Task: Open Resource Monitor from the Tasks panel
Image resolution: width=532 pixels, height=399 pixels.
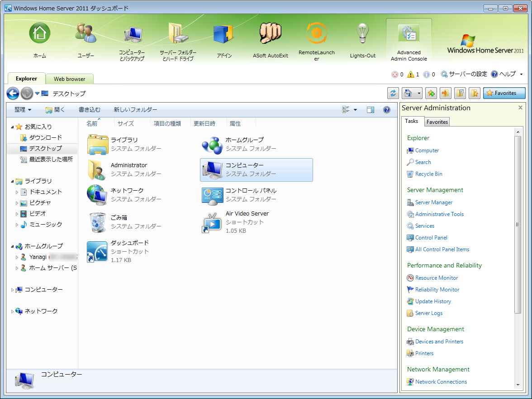Action: tap(436, 277)
